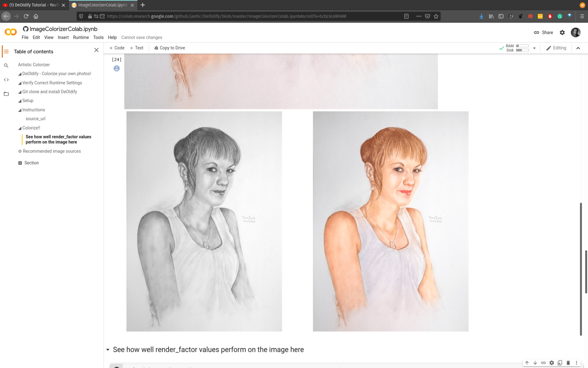Move cell up using arrow icon
Image resolution: width=588 pixels, height=368 pixels.
point(527,363)
